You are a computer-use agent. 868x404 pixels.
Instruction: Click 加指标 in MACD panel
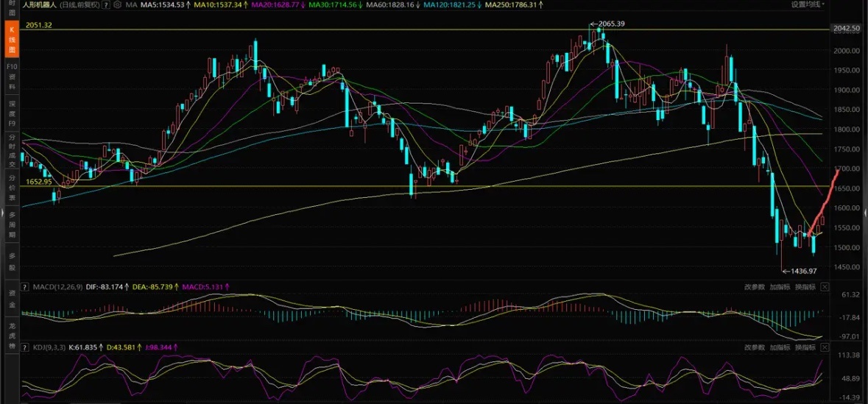point(780,287)
